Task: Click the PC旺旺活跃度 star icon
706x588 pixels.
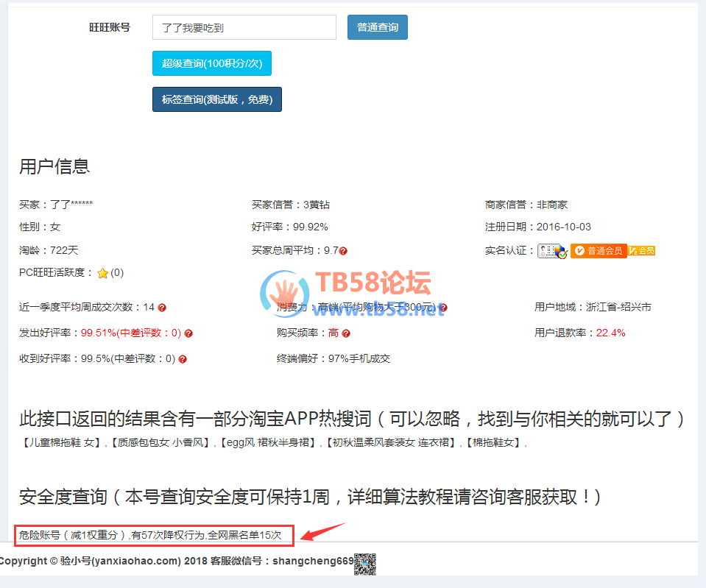Action: tap(102, 273)
